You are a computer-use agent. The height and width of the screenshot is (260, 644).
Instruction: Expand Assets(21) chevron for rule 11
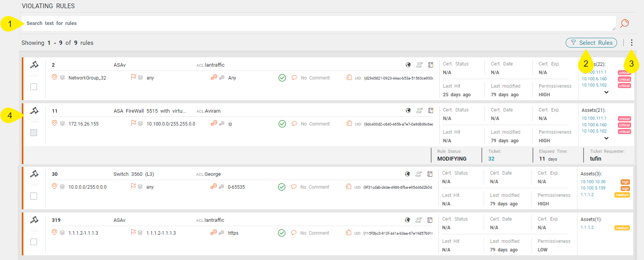pos(606,138)
